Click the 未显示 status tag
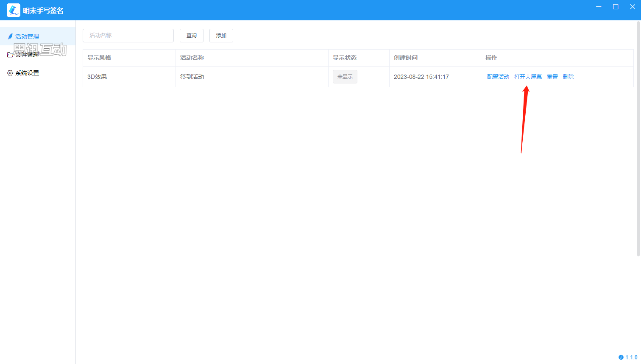 tap(345, 77)
